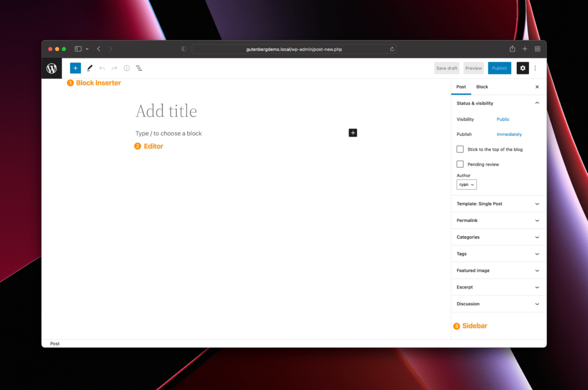Open the List View icon
588x390 pixels.
tap(139, 68)
